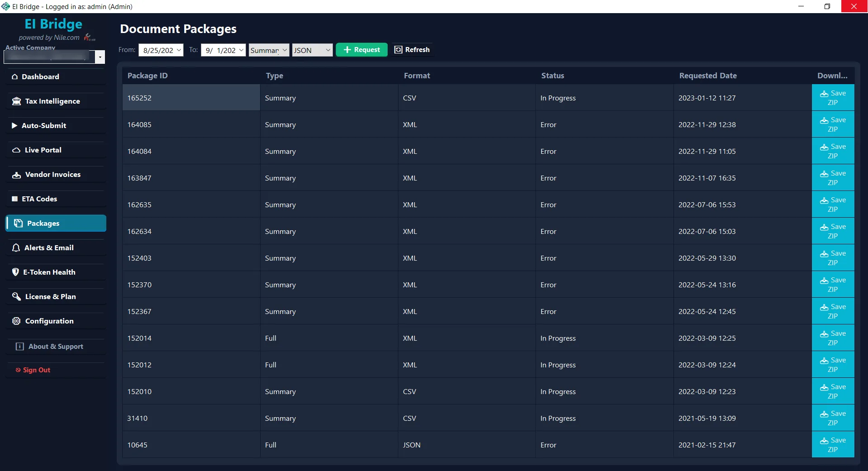The height and width of the screenshot is (471, 868).
Task: Click the License & Plan key icon
Action: click(17, 297)
